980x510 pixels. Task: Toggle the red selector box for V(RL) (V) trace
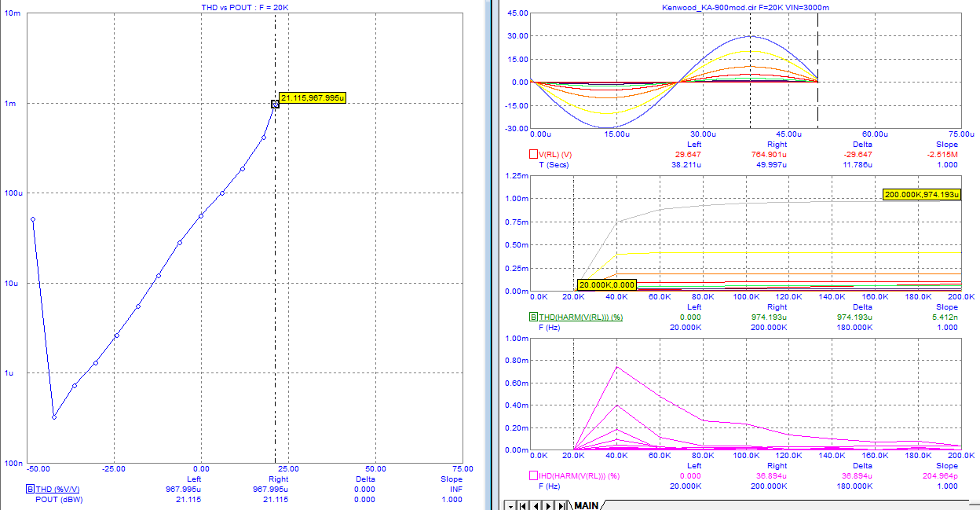[533, 154]
